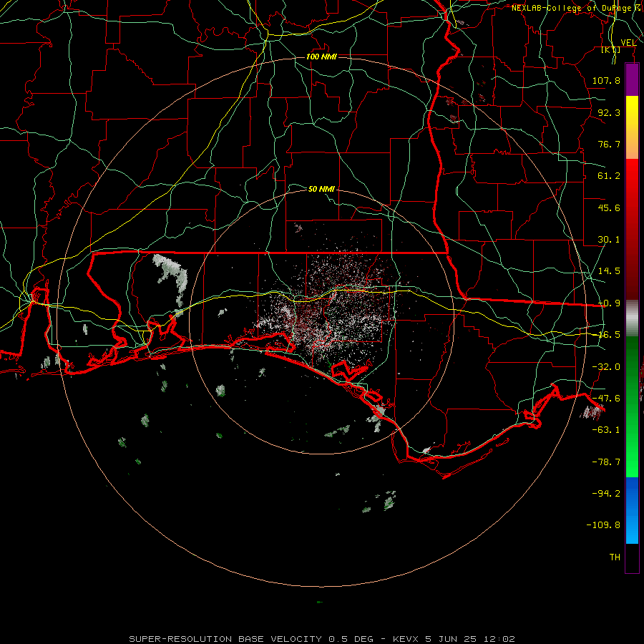Select the 107.8 velocity scale value
This screenshot has width=644, height=644.
tap(606, 80)
